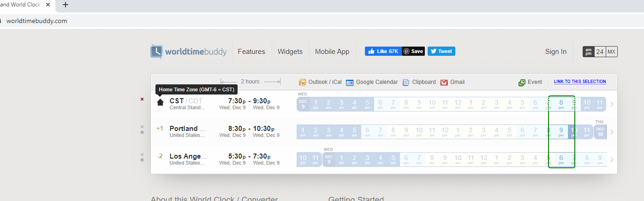Remove the CST row with red X
This screenshot has width=644, height=201.
(142, 99)
